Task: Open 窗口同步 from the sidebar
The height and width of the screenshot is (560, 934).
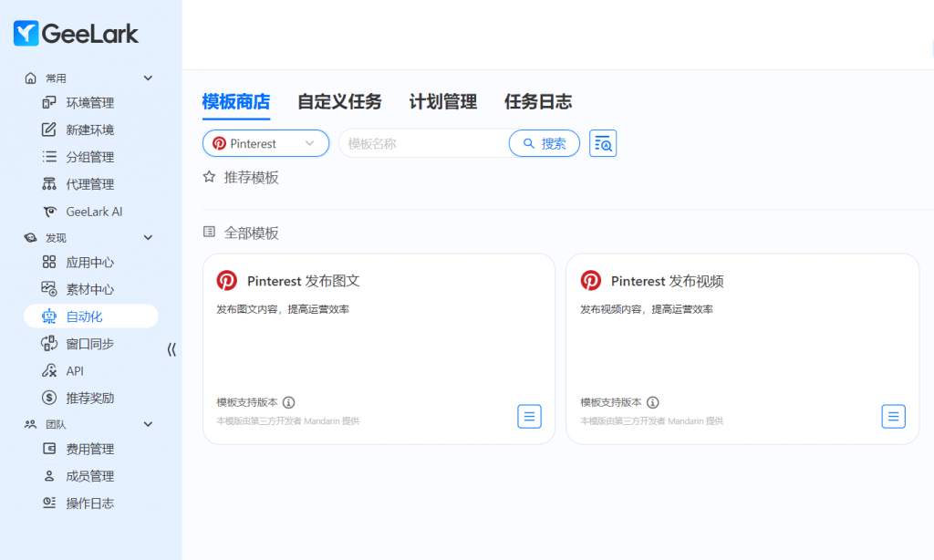Action: click(x=89, y=344)
